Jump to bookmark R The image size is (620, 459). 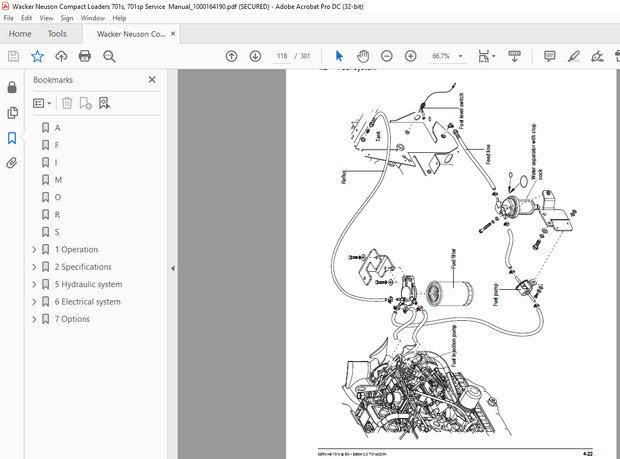57,215
